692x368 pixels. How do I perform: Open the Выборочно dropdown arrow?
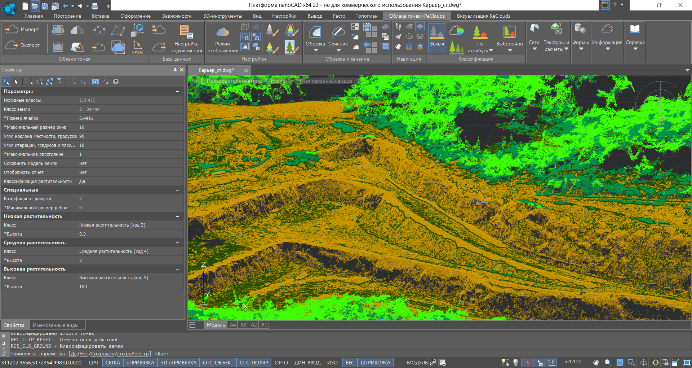pos(510,50)
